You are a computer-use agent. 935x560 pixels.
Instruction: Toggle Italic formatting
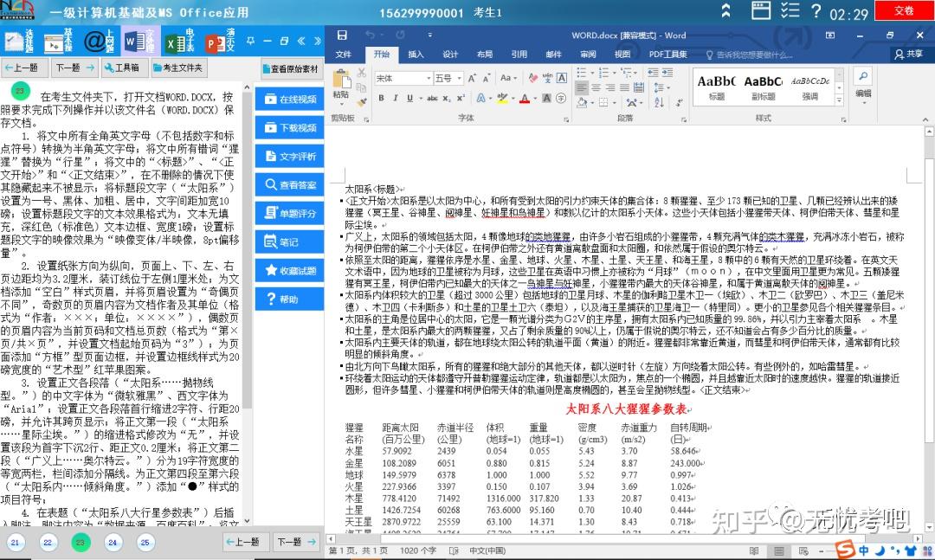pyautogui.click(x=395, y=99)
